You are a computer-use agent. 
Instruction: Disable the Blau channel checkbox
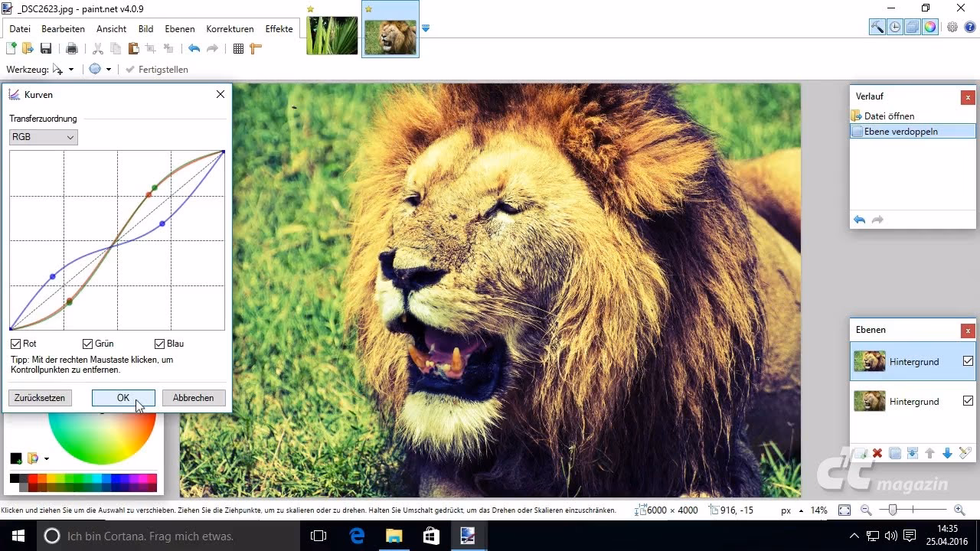click(x=158, y=343)
